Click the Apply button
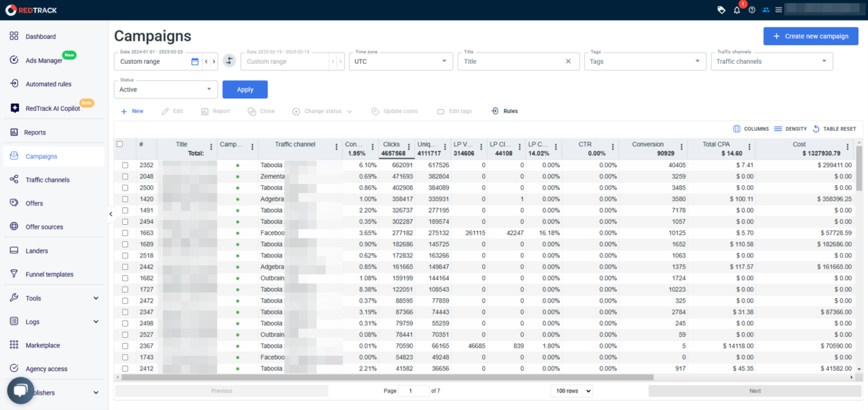868x410 pixels. pyautogui.click(x=245, y=89)
